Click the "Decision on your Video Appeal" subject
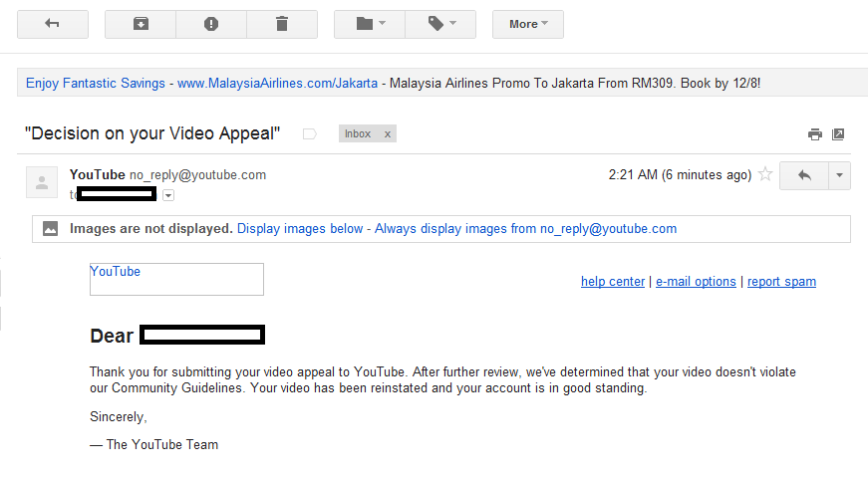 (152, 133)
